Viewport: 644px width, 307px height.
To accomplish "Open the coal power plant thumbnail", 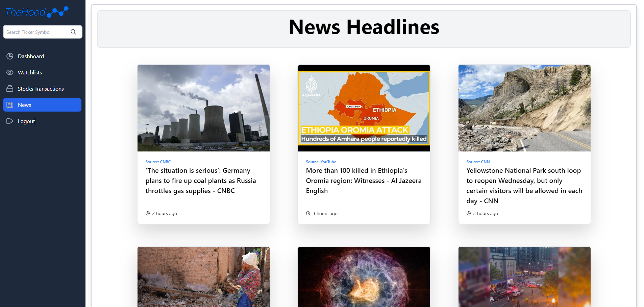I will pos(203,108).
